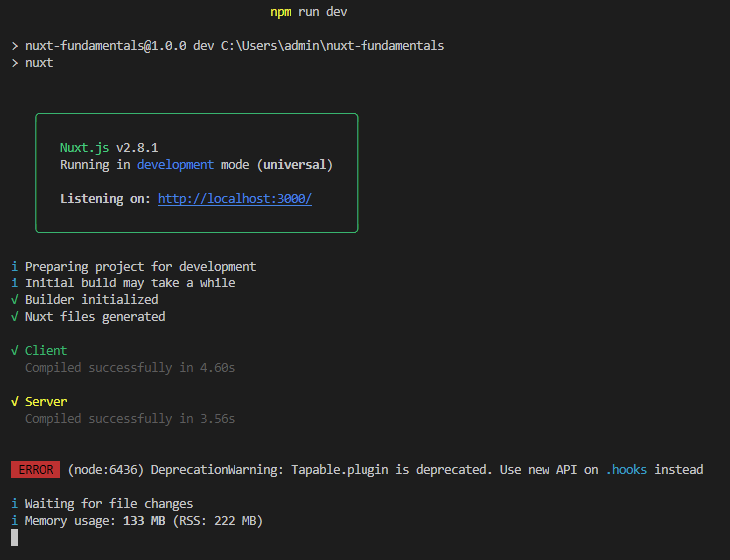Click the yellow 'Server' heading

tap(46, 401)
